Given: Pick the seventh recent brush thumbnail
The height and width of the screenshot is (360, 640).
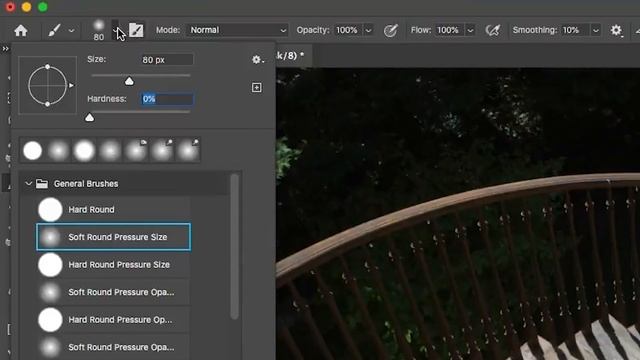Looking at the screenshot, I should pyautogui.click(x=188, y=150).
